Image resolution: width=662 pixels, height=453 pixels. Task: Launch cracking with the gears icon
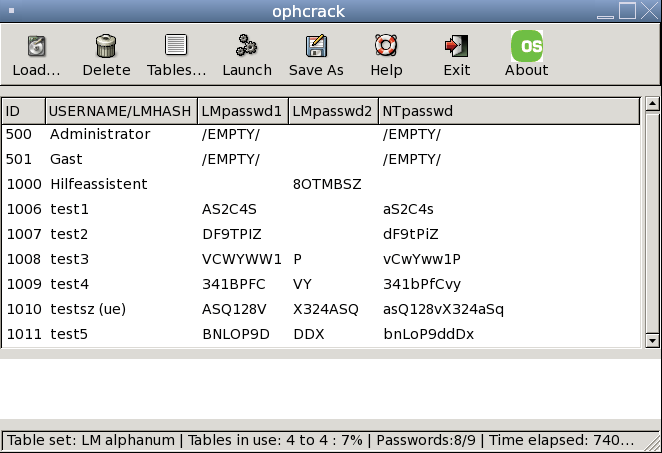tap(247, 45)
